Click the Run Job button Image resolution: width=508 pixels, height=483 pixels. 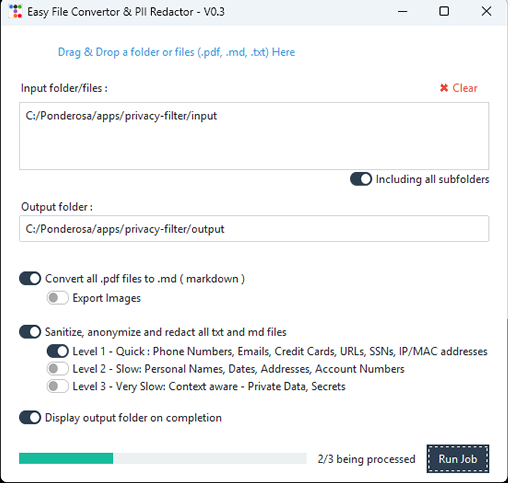coord(458,459)
